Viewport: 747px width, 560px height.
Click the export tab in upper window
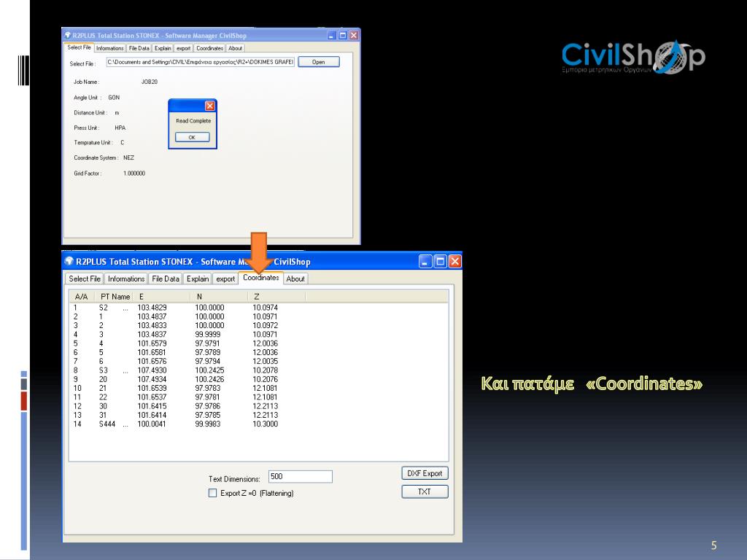point(183,48)
